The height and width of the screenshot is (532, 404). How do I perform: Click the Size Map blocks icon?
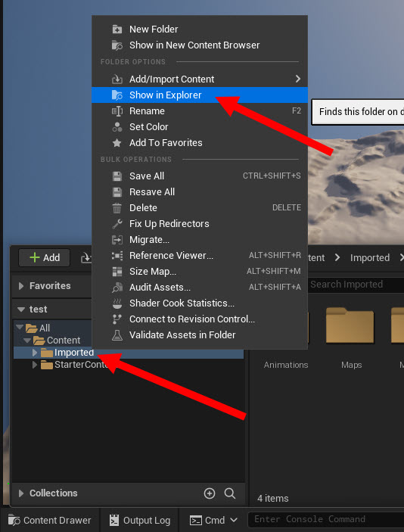pos(117,272)
